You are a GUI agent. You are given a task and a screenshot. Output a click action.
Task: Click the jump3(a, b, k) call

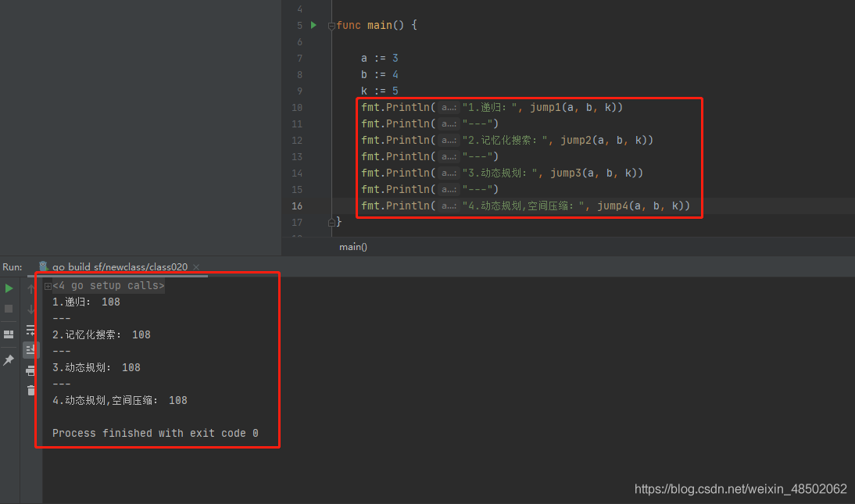point(594,173)
